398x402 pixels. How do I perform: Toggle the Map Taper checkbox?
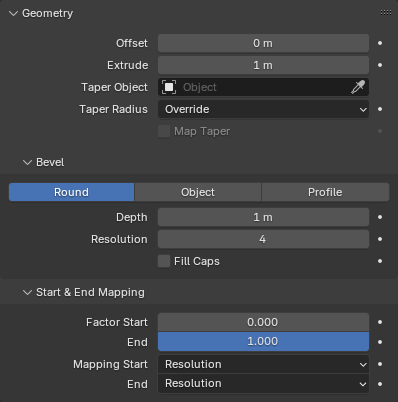click(164, 131)
